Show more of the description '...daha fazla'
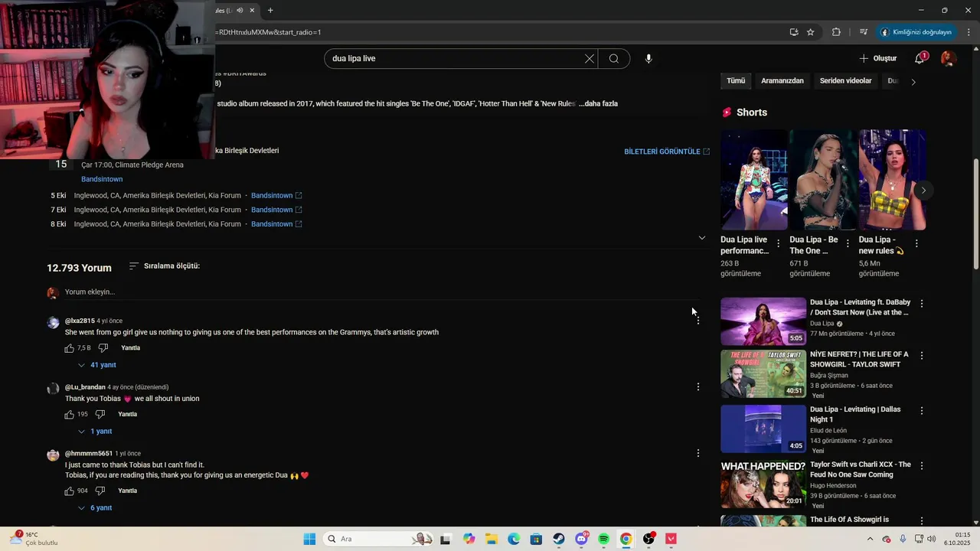 (598, 103)
